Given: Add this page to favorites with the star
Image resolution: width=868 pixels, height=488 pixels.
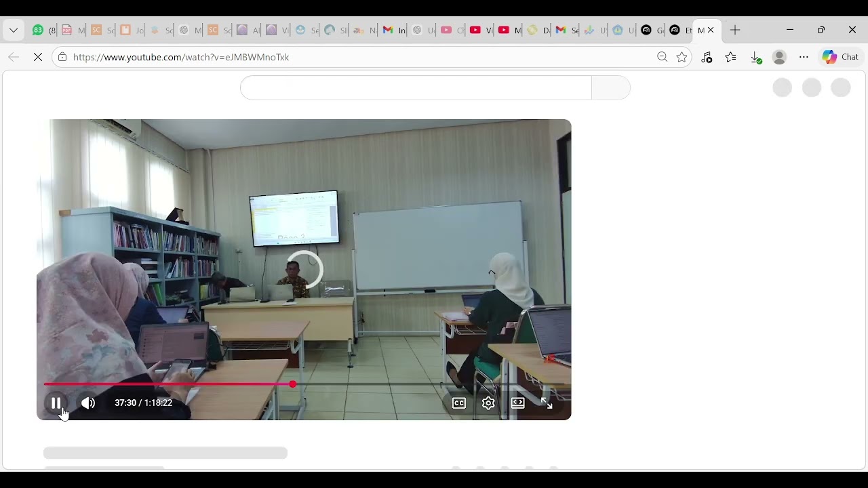Looking at the screenshot, I should click(x=682, y=57).
